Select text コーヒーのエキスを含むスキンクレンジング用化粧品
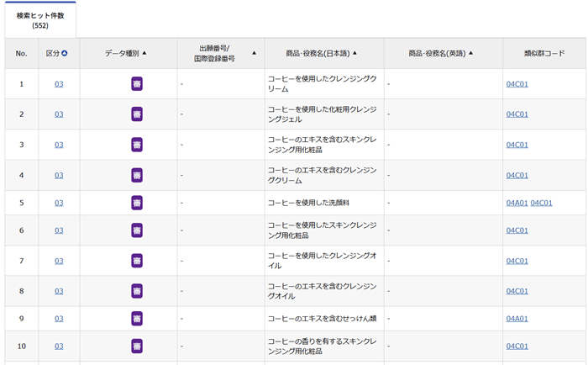This screenshot has height=365, width=588. (322, 145)
